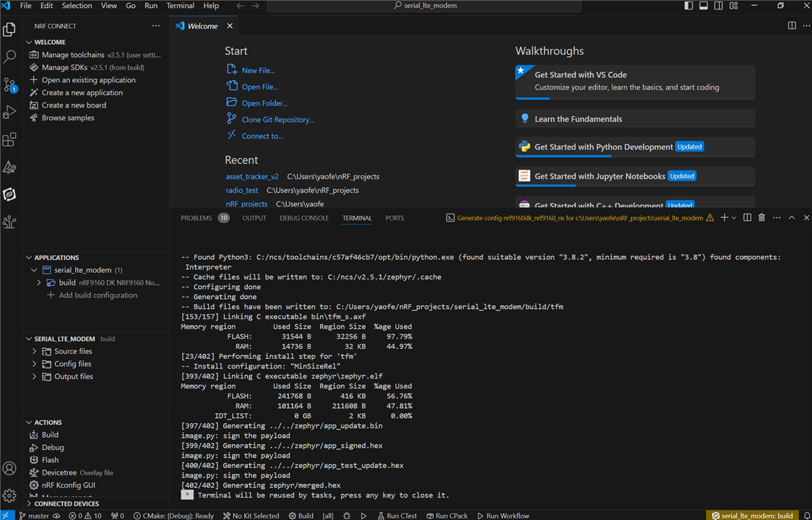Open Run and Debug view icon
The width and height of the screenshot is (812, 520).
[9, 112]
